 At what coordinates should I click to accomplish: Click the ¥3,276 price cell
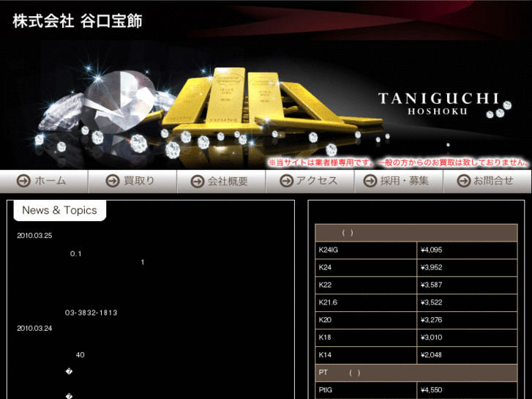coord(467,320)
